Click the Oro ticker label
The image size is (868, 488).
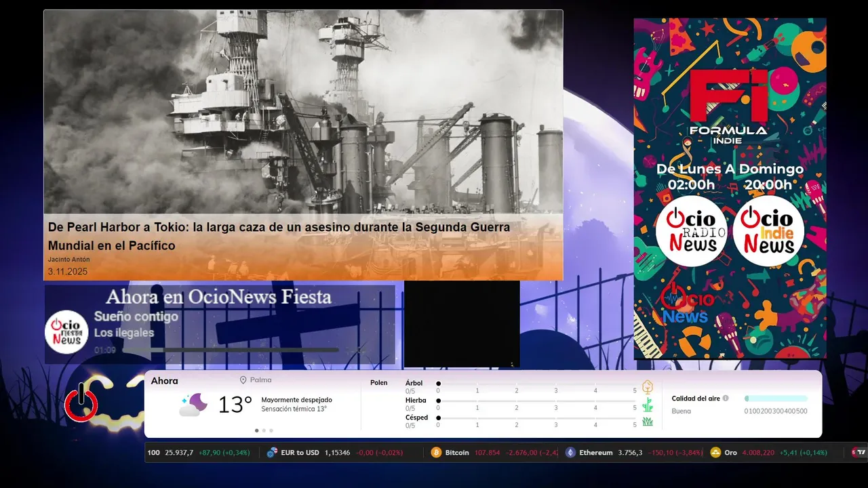[730, 453]
